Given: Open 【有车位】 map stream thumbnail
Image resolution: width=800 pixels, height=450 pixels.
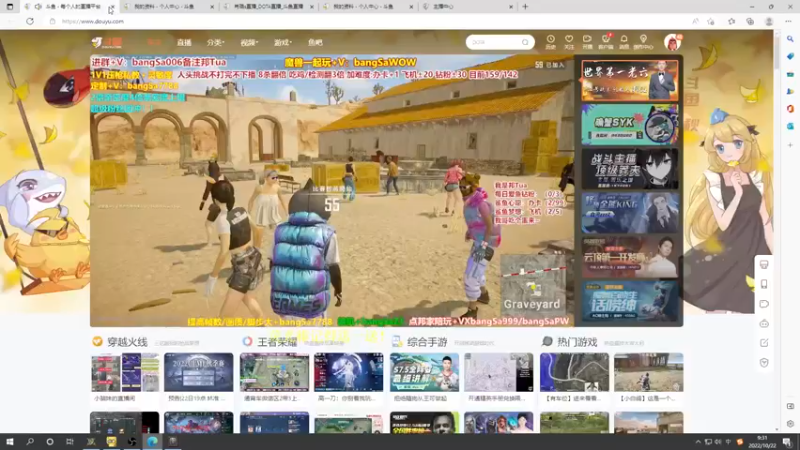Looking at the screenshot, I should point(574,372).
